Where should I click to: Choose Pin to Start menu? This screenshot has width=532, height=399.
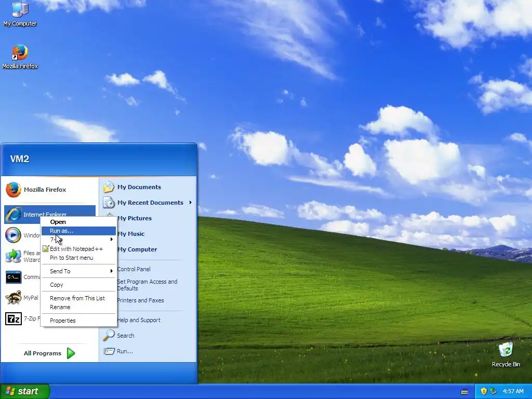(79, 258)
